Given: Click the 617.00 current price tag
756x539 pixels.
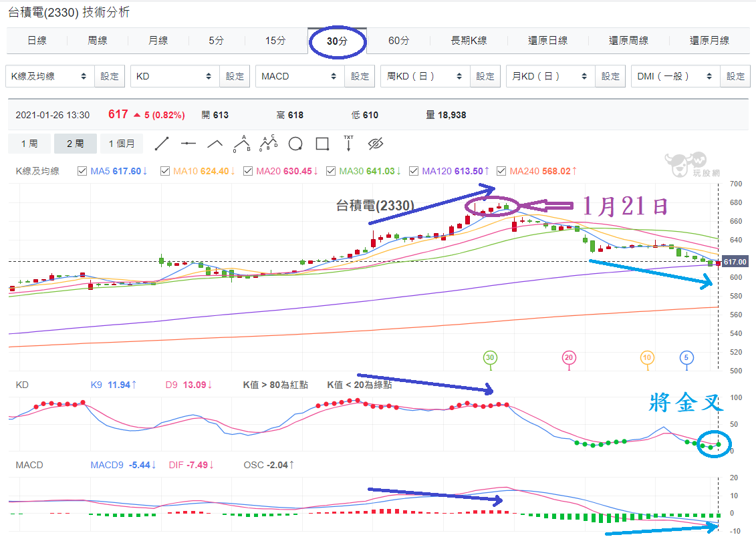Looking at the screenshot, I should coord(735,262).
